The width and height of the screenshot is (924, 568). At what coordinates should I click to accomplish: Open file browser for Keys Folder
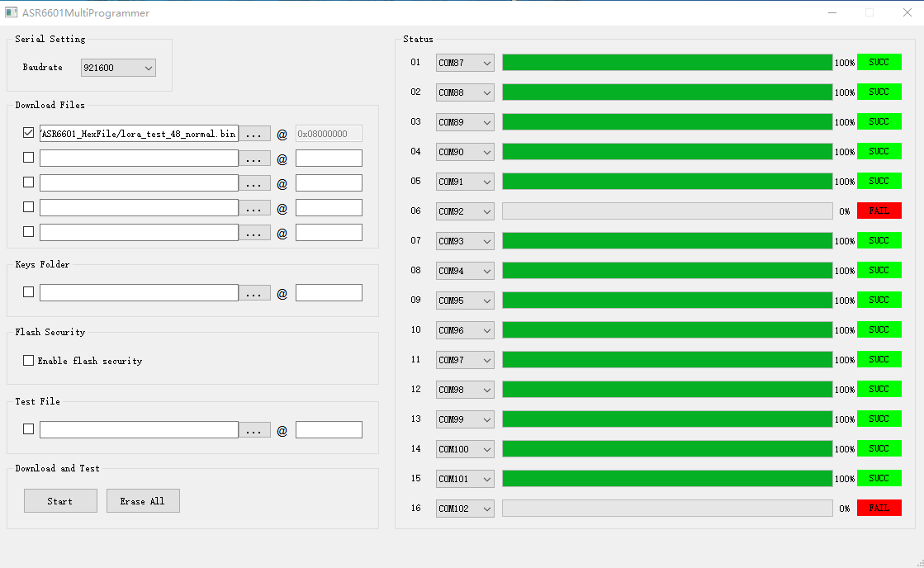click(x=254, y=293)
